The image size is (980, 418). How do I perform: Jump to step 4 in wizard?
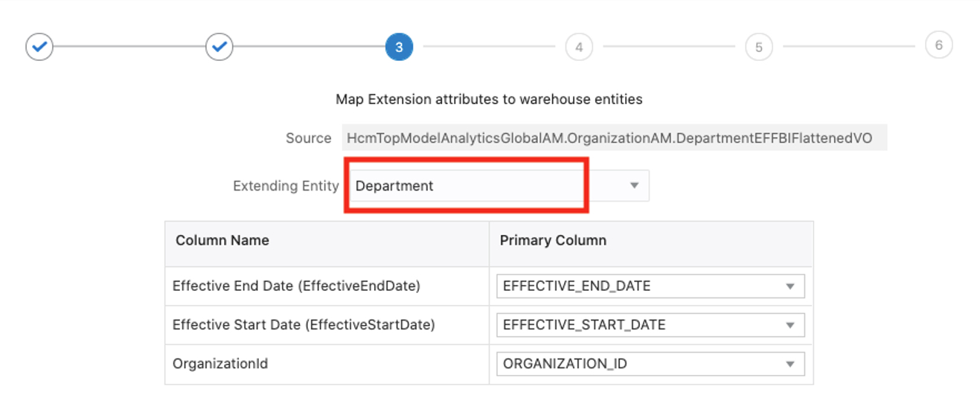pyautogui.click(x=579, y=47)
